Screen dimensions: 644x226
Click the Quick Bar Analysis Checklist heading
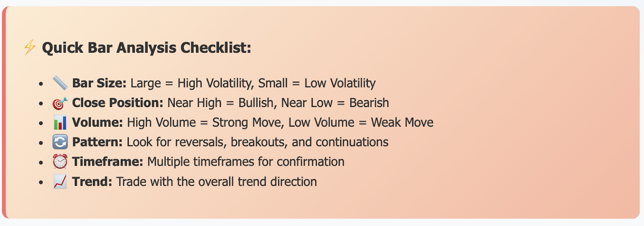click(x=147, y=48)
